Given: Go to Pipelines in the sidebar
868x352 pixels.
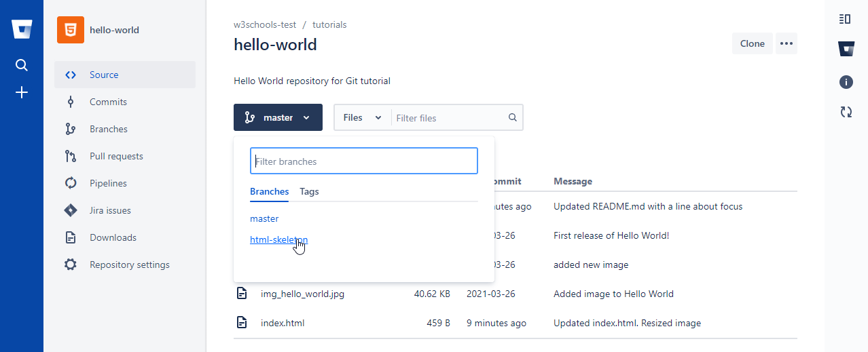Looking at the screenshot, I should [108, 183].
